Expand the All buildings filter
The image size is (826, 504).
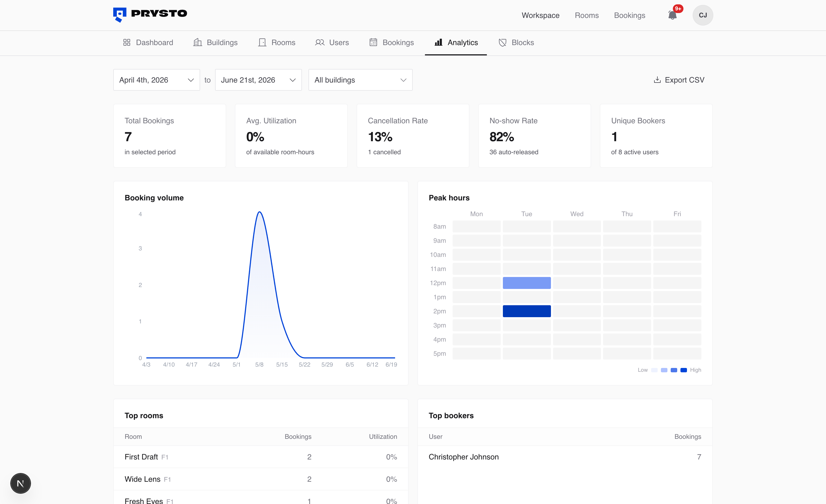coord(360,80)
